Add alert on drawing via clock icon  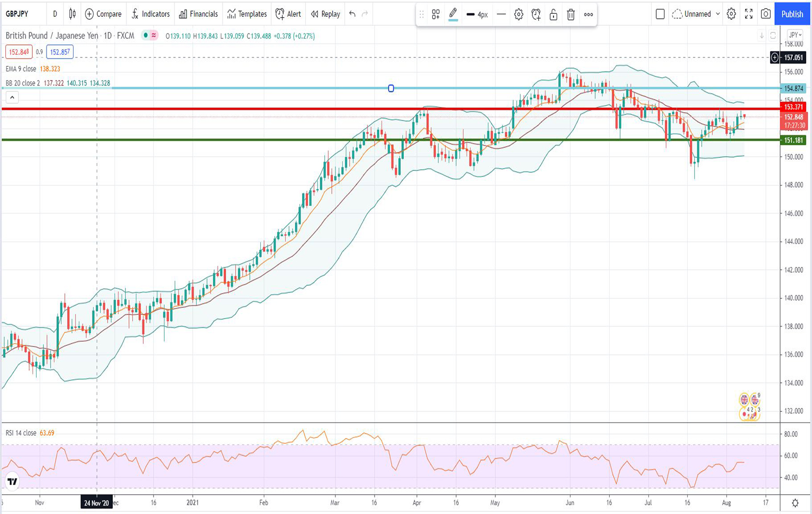[x=536, y=15]
